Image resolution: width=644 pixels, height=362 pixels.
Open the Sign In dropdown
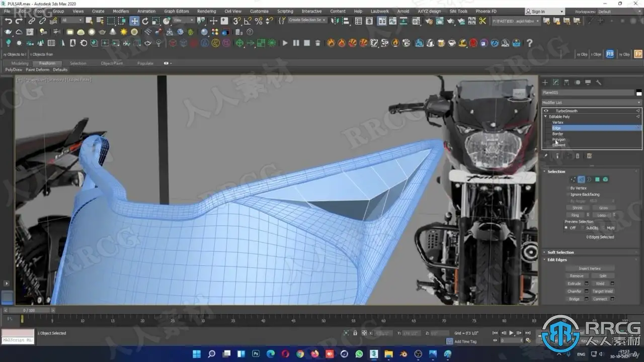click(544, 12)
